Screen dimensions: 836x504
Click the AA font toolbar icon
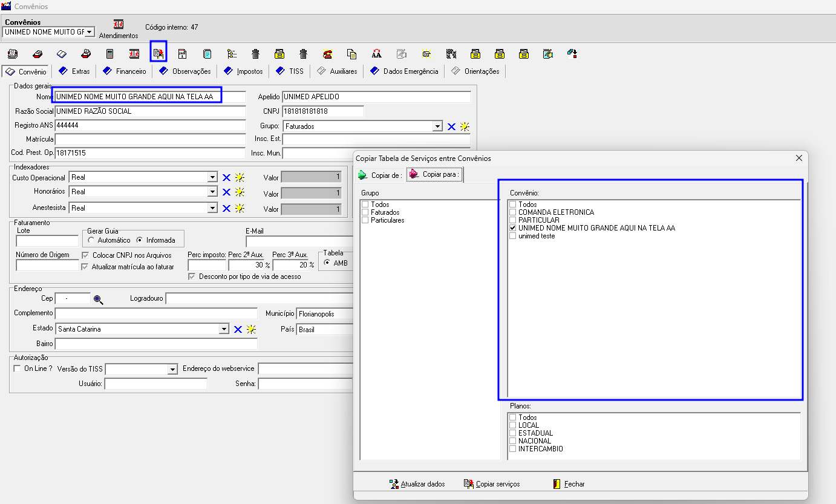pyautogui.click(x=377, y=54)
